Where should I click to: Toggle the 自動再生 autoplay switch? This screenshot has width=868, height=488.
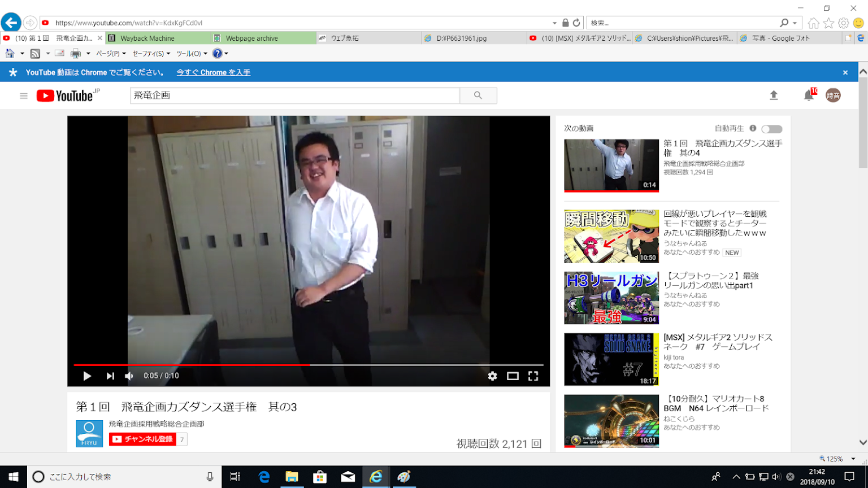click(x=771, y=129)
